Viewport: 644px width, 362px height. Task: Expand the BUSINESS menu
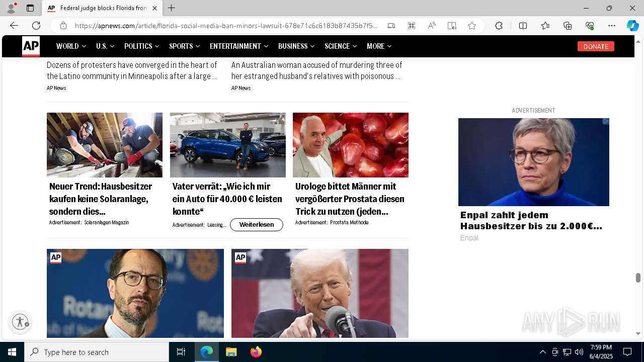click(x=296, y=46)
